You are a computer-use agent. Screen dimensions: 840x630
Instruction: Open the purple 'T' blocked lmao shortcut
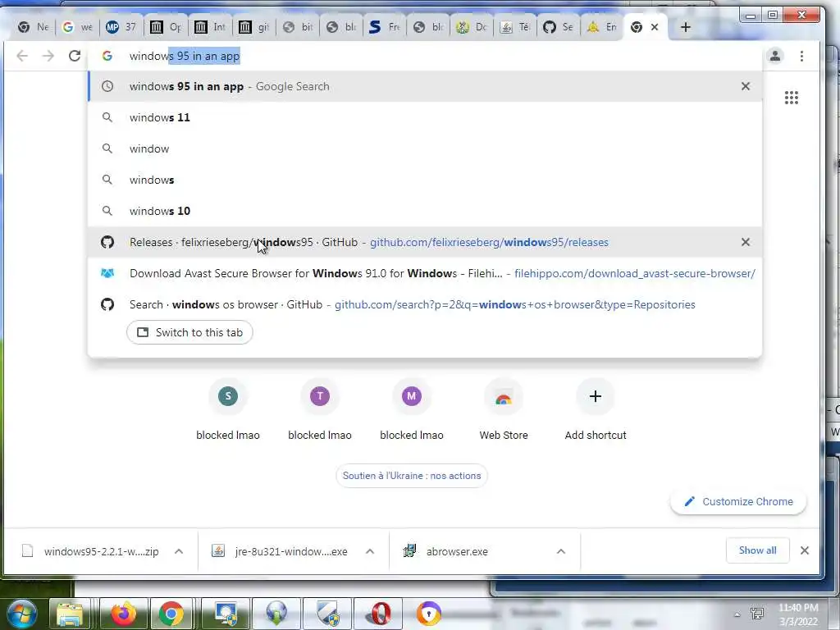(x=320, y=396)
